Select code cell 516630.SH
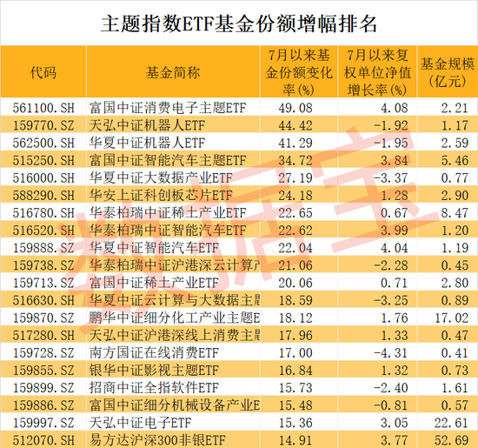Image resolution: width=478 pixels, height=448 pixels. coord(43,300)
